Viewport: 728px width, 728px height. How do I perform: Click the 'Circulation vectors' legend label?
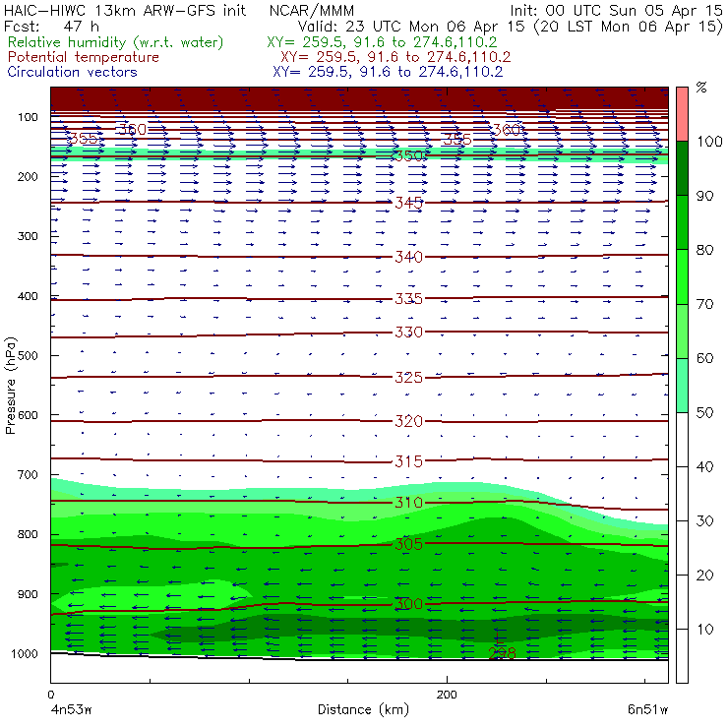pos(72,72)
